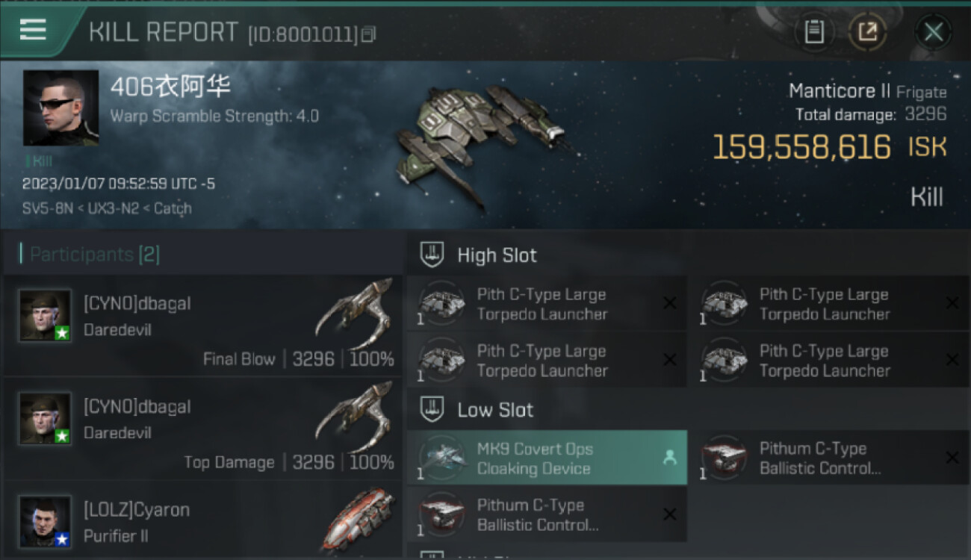The height and width of the screenshot is (560, 971).
Task: Open the SV5-8N location link
Action: (46, 208)
